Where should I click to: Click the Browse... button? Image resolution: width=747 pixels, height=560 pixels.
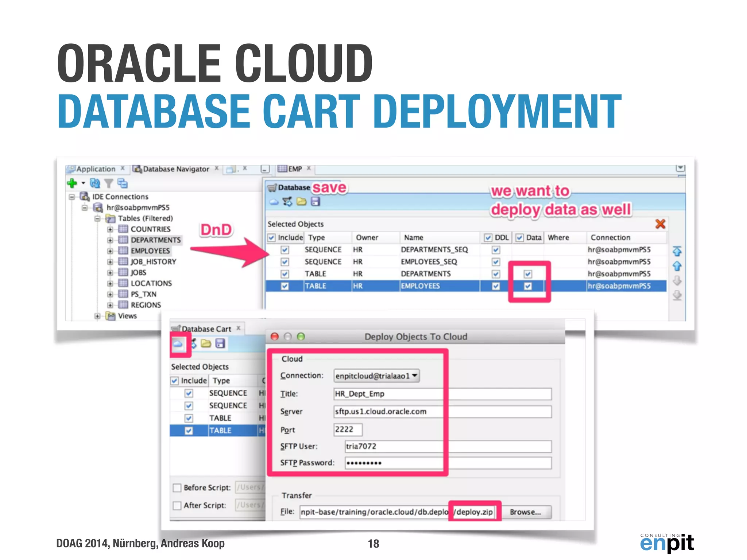click(525, 512)
